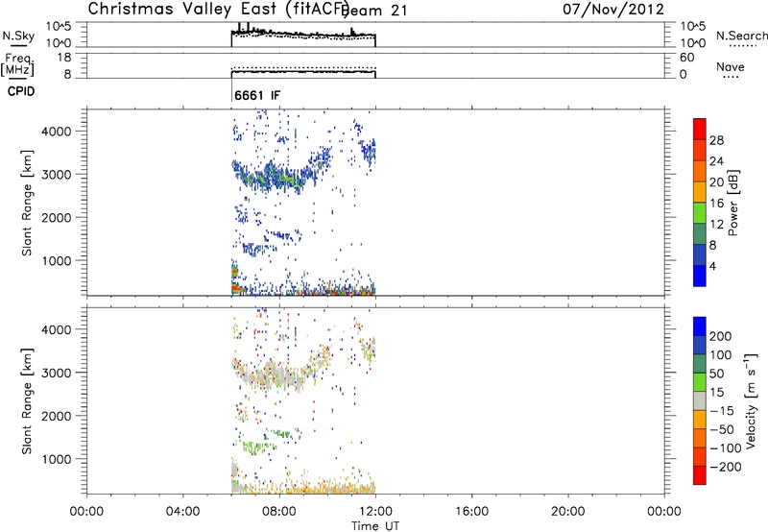Click the 'Velocity [m s-1]' colorbar label
Viewport: 768px width, 532px height.
(751, 400)
